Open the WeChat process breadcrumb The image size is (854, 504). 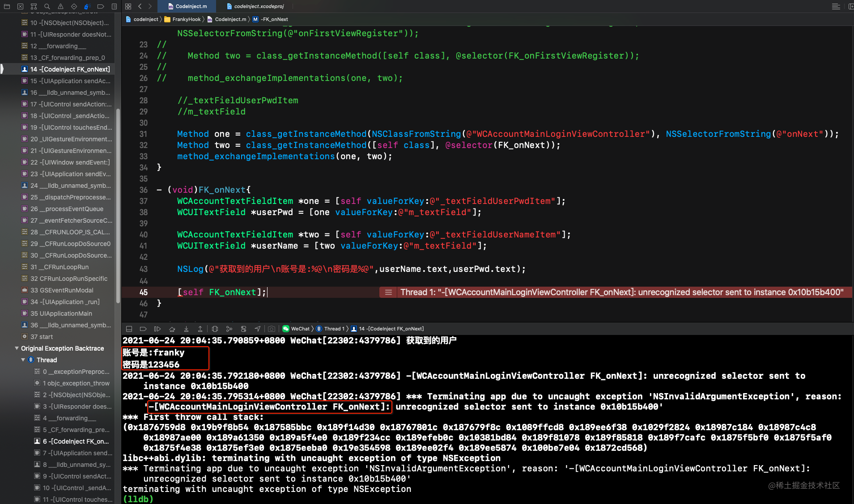coord(296,329)
